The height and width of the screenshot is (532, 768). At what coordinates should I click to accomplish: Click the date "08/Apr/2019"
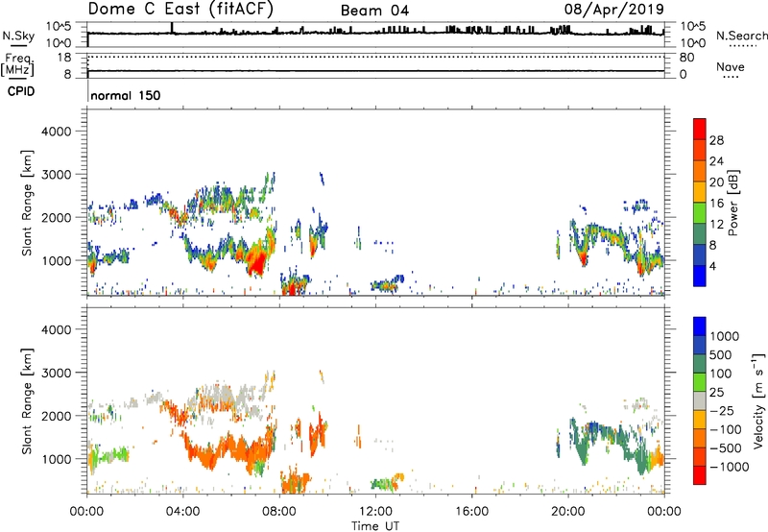(614, 9)
